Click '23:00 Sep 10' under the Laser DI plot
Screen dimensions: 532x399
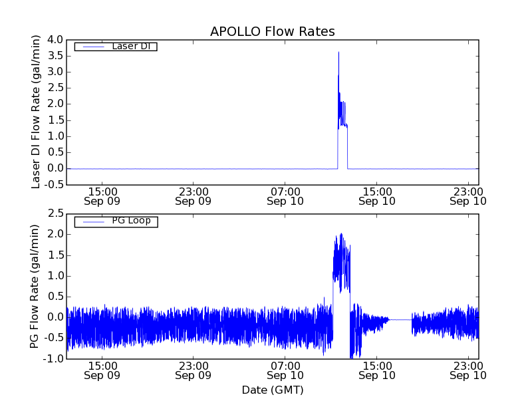(468, 196)
